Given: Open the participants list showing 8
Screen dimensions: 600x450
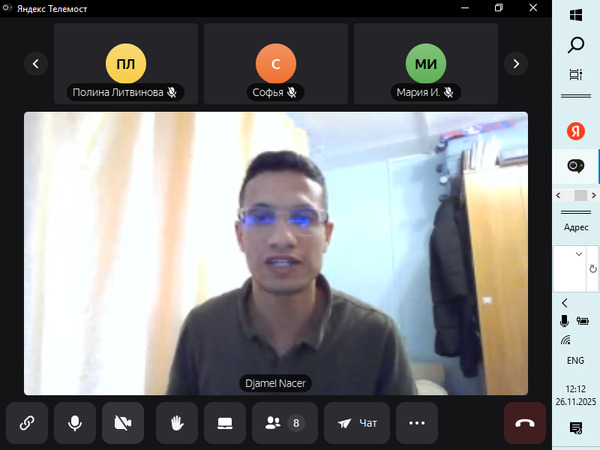Looking at the screenshot, I should click(x=284, y=423).
